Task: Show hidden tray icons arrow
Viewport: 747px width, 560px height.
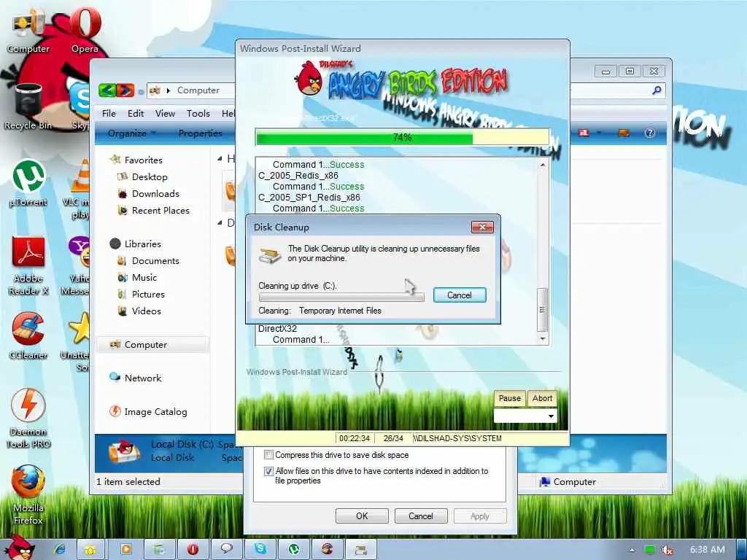Action: click(x=632, y=551)
